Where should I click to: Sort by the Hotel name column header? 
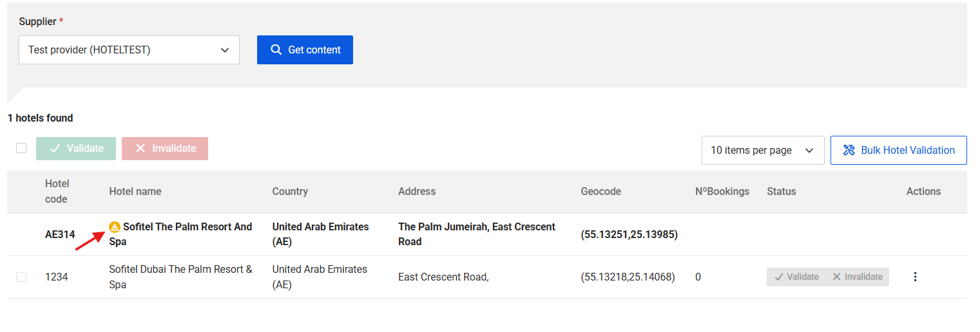click(135, 191)
